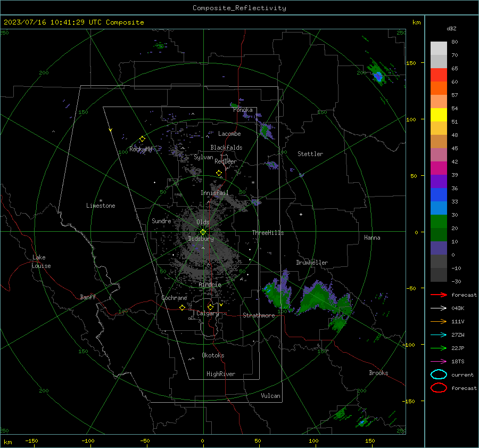Viewport: 479px width, 448px height.
Task: Click the orange 111V arrow legend icon
Action: pos(439,321)
